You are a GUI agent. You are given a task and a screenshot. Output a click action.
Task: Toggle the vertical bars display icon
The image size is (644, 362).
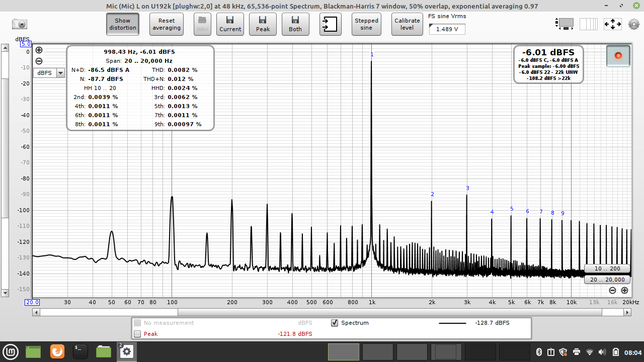pyautogui.click(x=589, y=24)
